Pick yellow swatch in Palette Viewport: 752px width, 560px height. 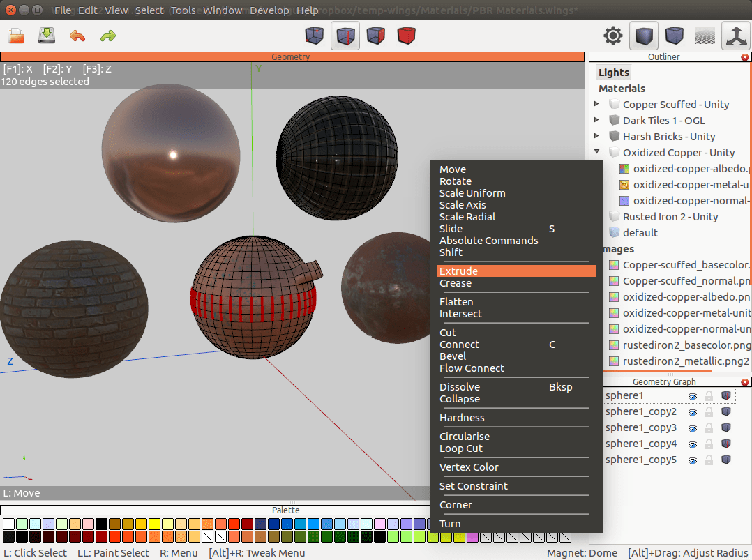pyautogui.click(x=154, y=524)
